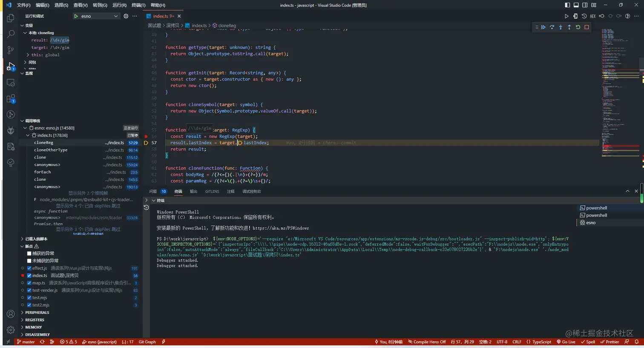Open the Accounts icon in activity bar

coord(11,314)
